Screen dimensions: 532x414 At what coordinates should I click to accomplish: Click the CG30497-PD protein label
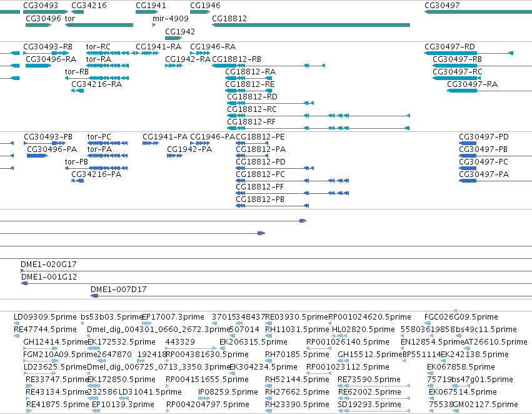[484, 137]
